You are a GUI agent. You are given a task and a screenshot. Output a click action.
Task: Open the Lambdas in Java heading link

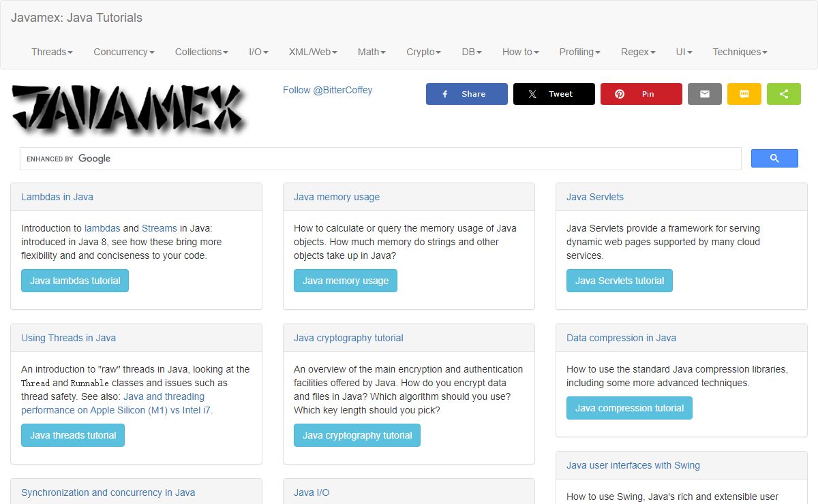pyautogui.click(x=57, y=197)
